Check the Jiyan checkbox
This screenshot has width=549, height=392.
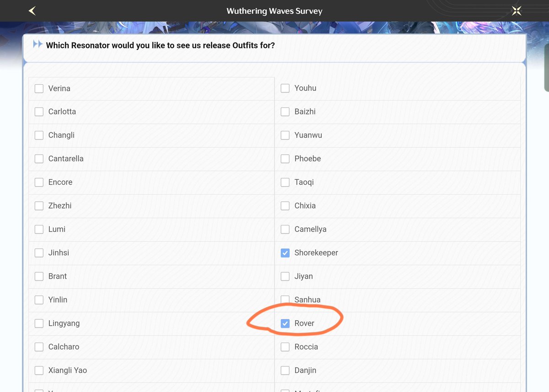285,276
